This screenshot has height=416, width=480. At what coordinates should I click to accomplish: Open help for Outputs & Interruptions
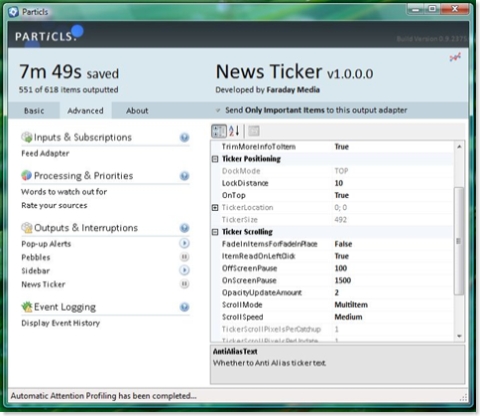184,228
